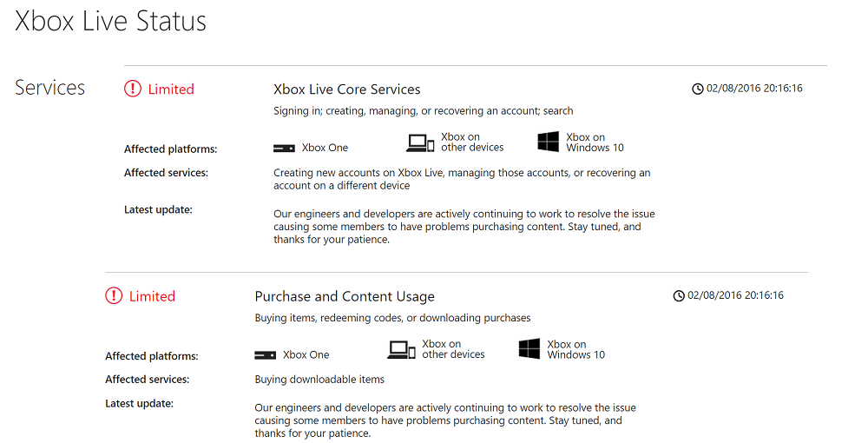Viewport: 868px width, 443px height.
Task: Open the Xbox Live Core Services heading
Action: (x=347, y=89)
